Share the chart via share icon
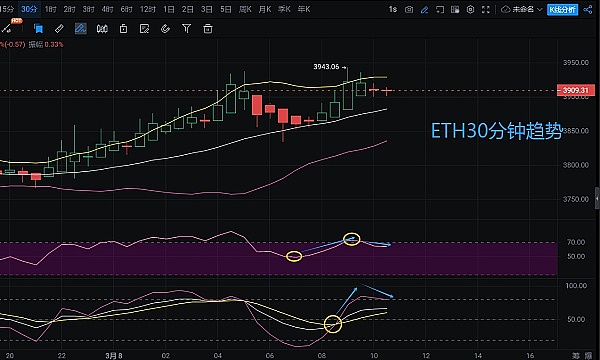 [x=588, y=10]
